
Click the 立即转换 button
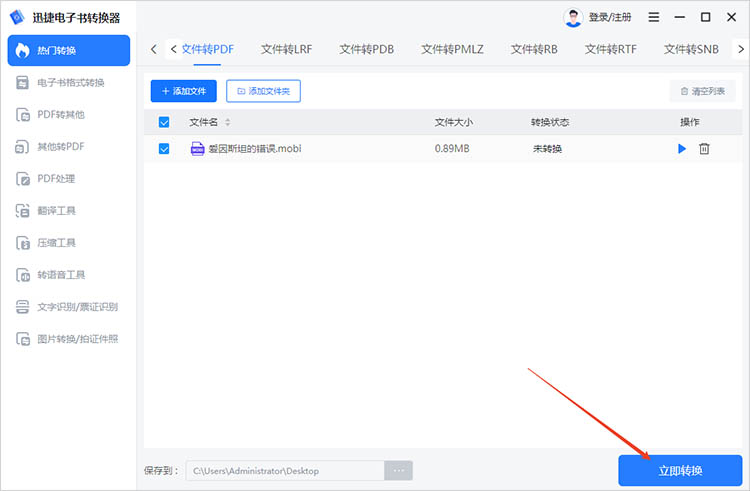pos(680,470)
